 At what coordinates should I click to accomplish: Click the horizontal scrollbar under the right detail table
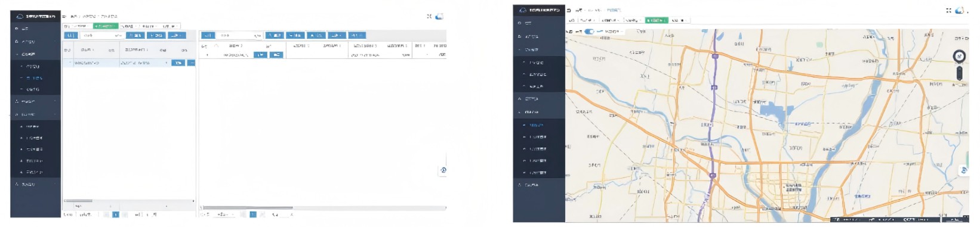tap(248, 208)
